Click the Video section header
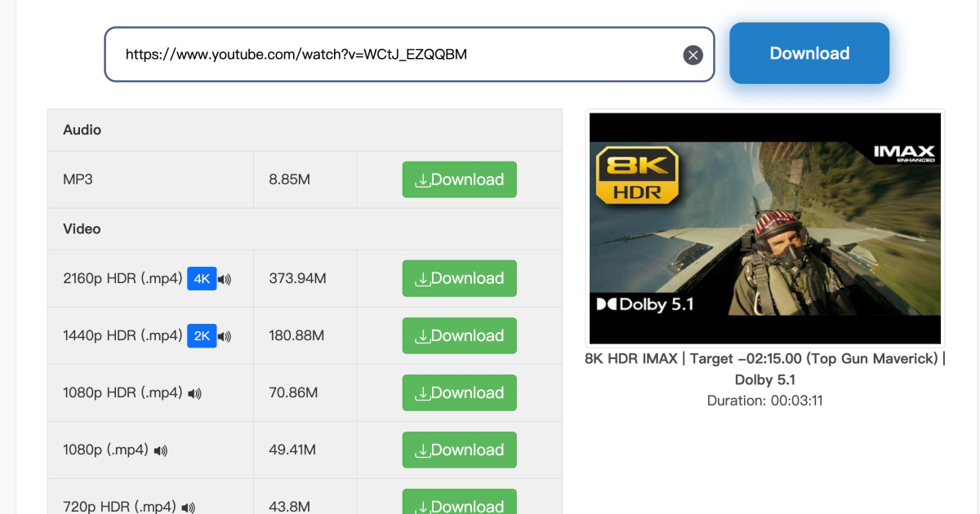 pyautogui.click(x=305, y=229)
